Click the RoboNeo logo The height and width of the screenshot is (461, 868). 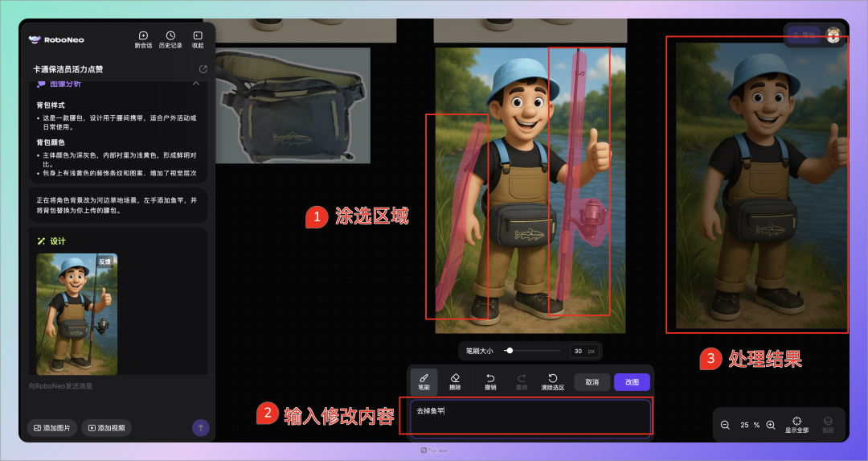[x=56, y=40]
